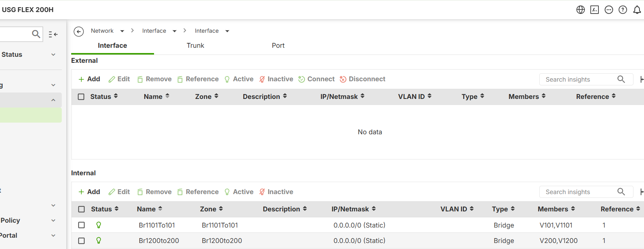The width and height of the screenshot is (644, 249).
Task: Check the Br1101To101 row checkbox
Action: 81,225
